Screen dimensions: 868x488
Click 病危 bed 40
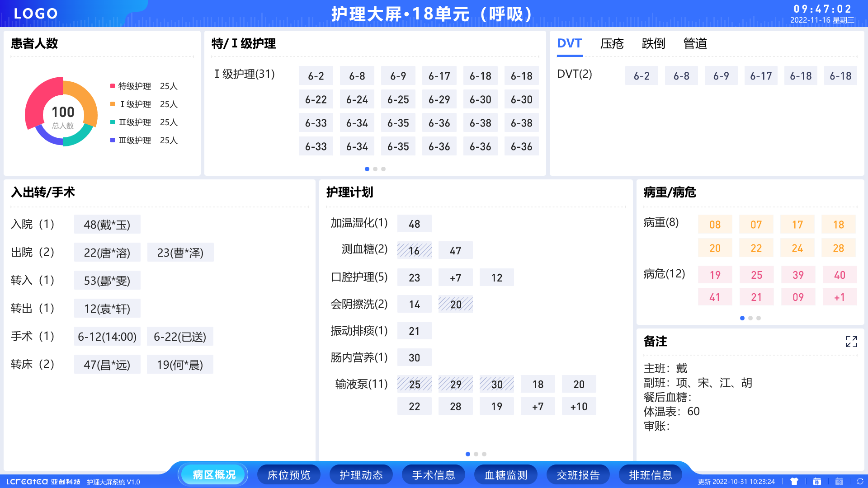[x=840, y=275]
